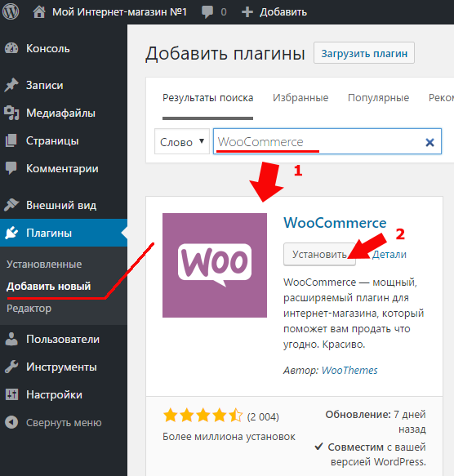Open the site home icon
The width and height of the screenshot is (454, 476).
tap(39, 12)
